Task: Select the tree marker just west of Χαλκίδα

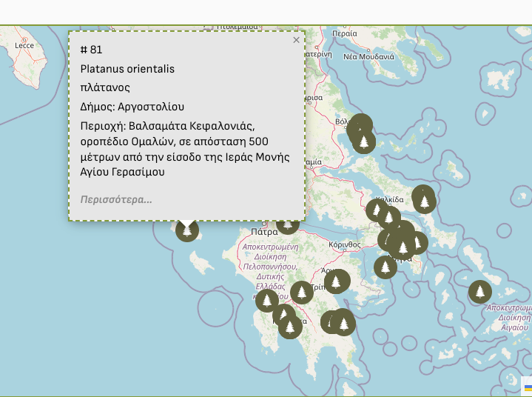Action: point(377,210)
